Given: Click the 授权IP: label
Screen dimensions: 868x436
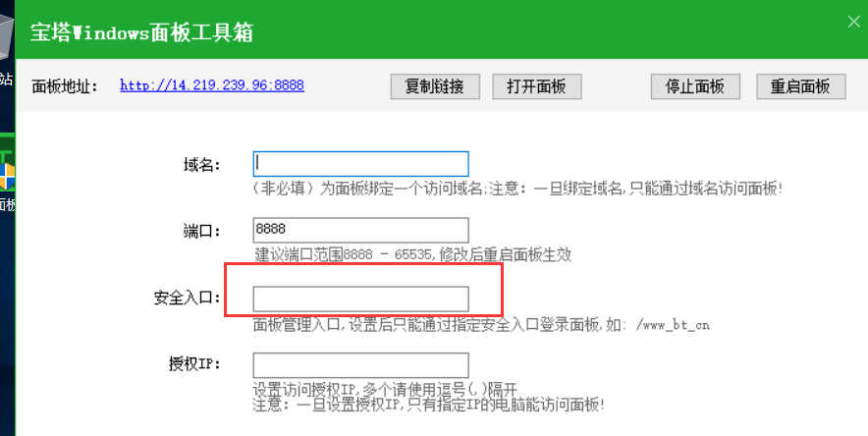Looking at the screenshot, I should click(194, 364).
